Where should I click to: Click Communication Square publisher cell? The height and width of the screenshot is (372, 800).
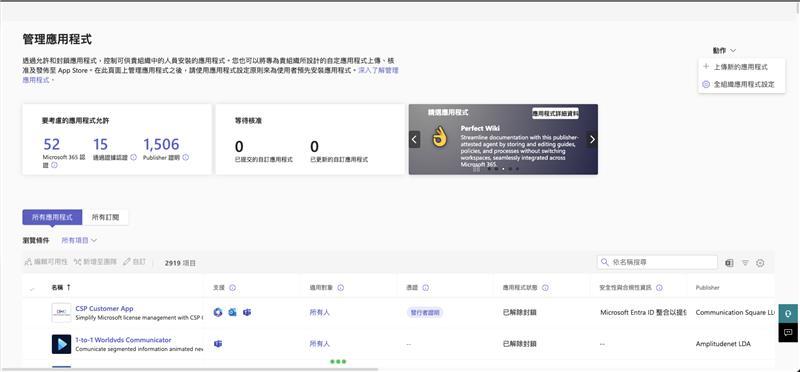pos(735,312)
